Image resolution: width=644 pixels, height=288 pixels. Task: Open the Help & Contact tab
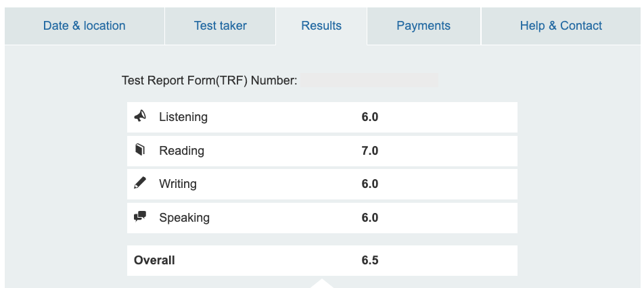[x=561, y=26]
